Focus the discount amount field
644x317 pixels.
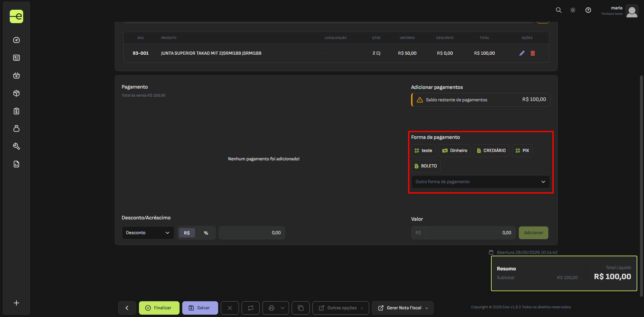coord(252,233)
